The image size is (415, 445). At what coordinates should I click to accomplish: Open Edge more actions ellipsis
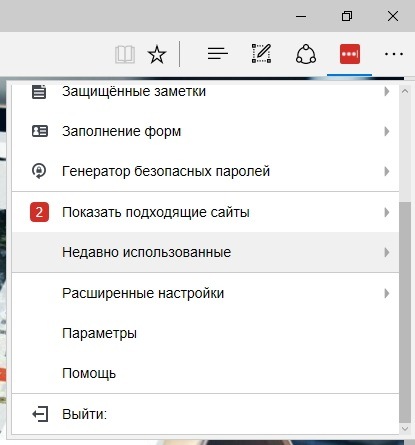tap(394, 54)
